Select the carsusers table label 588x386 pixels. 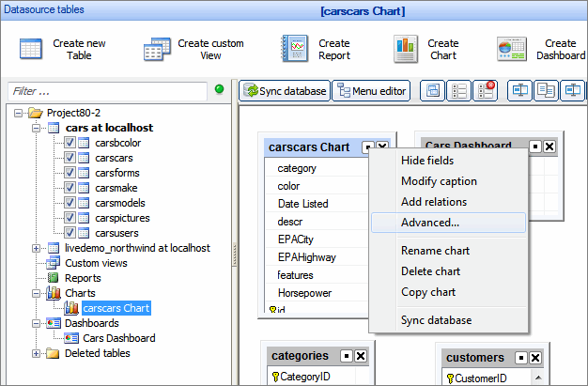(x=116, y=233)
